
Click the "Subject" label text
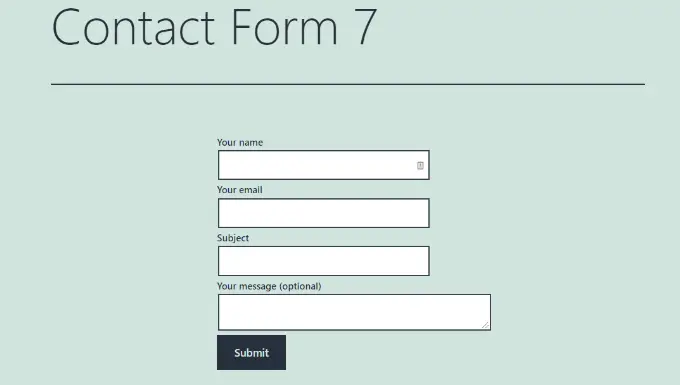233,238
